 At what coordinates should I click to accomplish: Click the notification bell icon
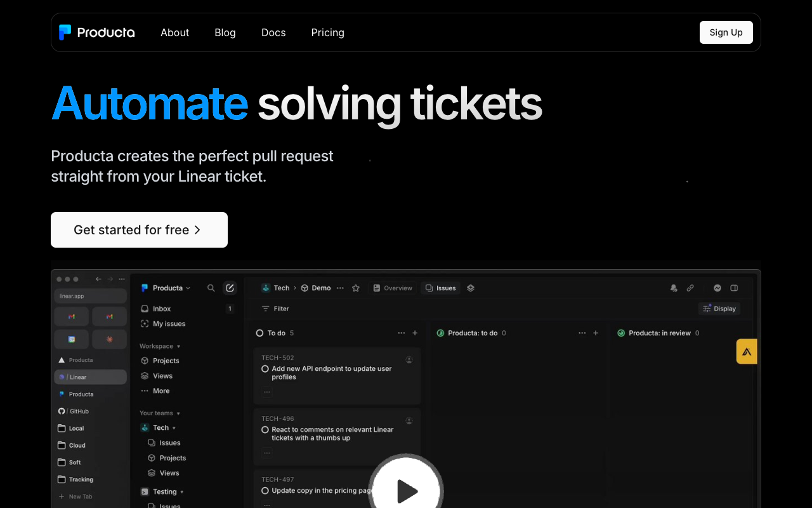(674, 288)
